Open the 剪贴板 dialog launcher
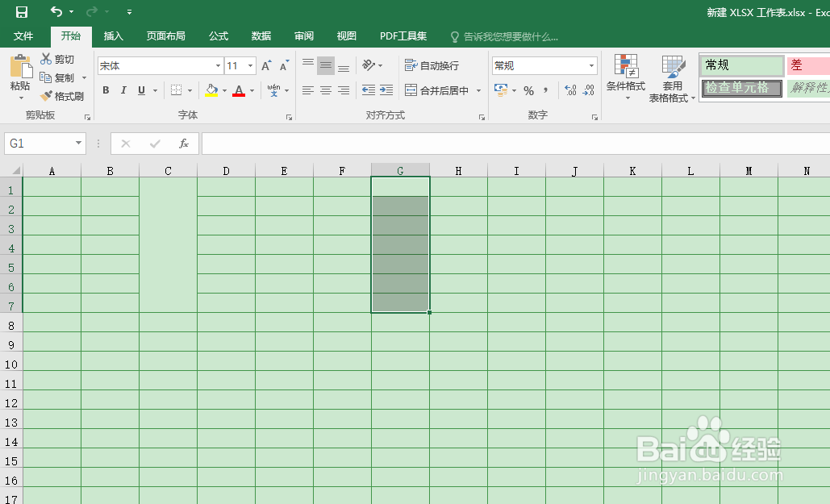The height and width of the screenshot is (504, 830). click(x=87, y=117)
